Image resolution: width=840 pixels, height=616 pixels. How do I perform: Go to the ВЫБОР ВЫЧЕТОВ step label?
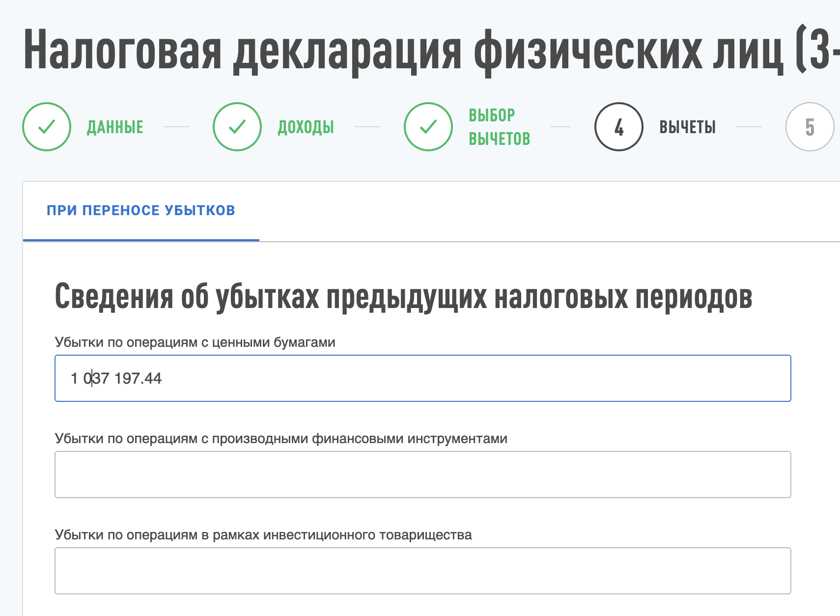click(x=500, y=127)
